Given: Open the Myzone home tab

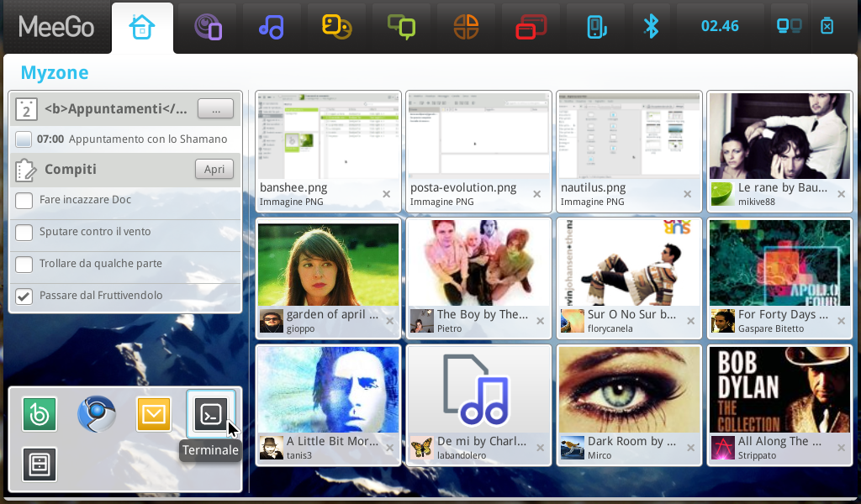Looking at the screenshot, I should click(142, 28).
